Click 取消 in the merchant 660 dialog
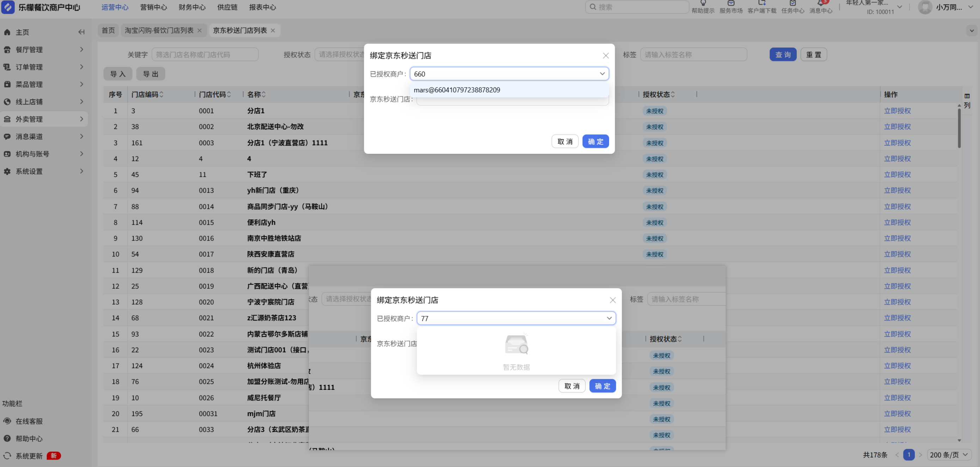 coord(565,141)
